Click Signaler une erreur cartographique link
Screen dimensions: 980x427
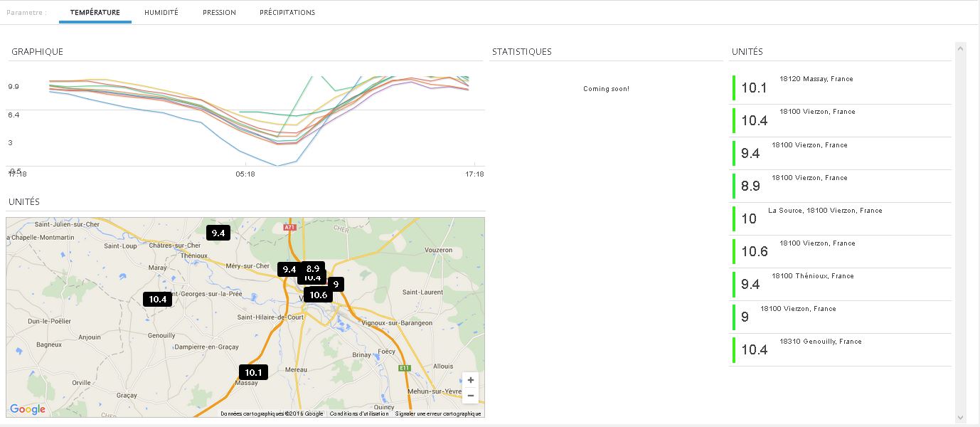[x=438, y=413]
